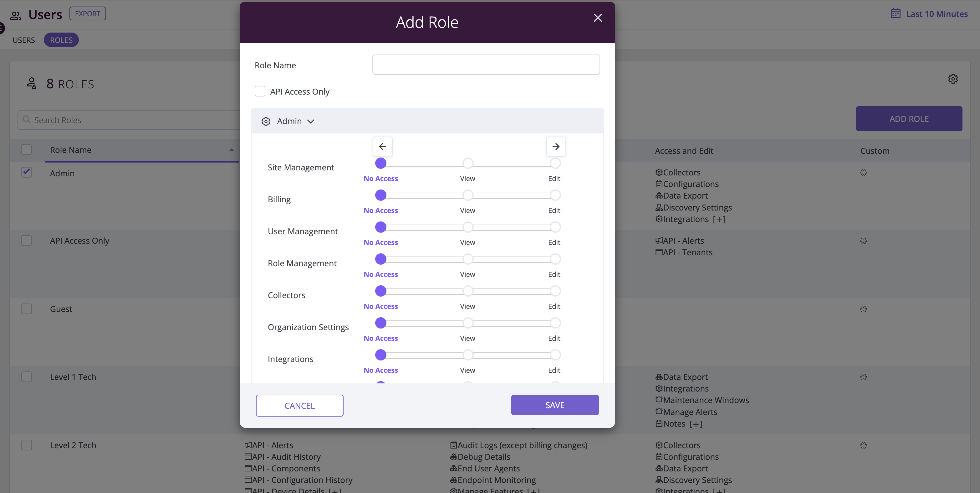The height and width of the screenshot is (493, 980).
Task: Click API - Tenants in API Access Only row
Action: (688, 252)
